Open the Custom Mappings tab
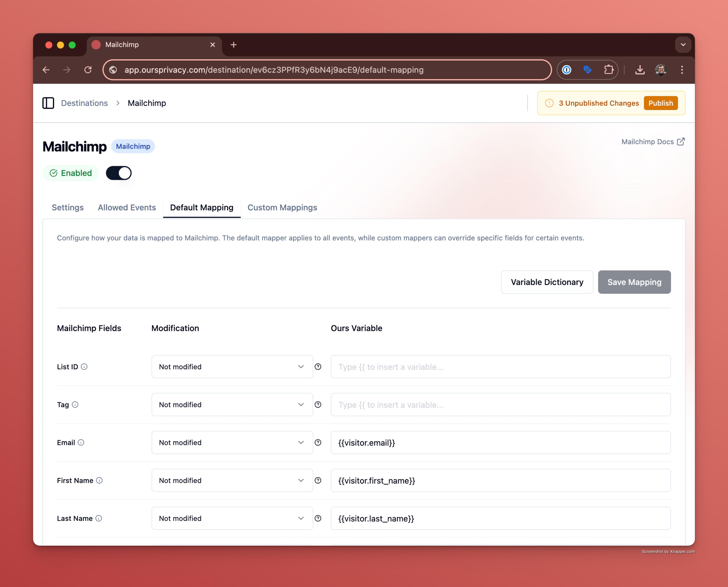This screenshot has width=728, height=587. (282, 207)
